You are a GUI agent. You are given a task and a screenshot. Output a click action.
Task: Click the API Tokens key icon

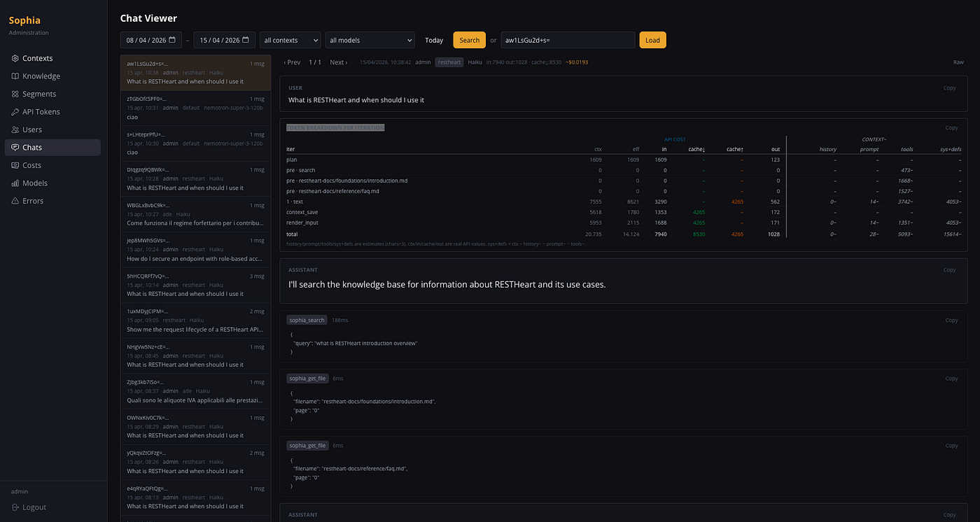pos(15,112)
